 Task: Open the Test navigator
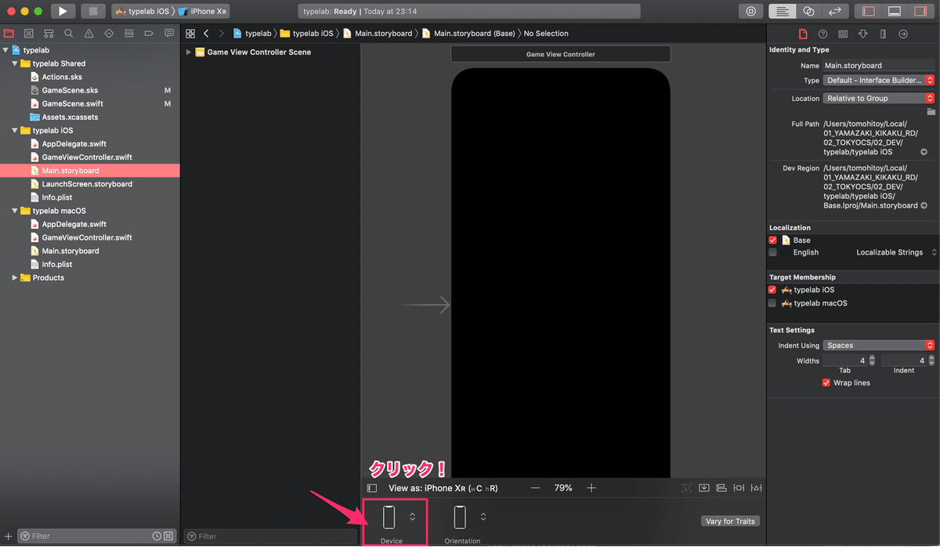109,34
